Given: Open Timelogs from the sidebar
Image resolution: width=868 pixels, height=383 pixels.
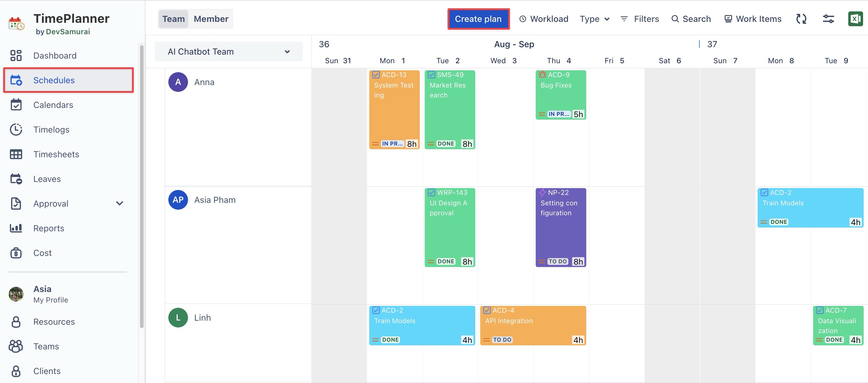Looking at the screenshot, I should pos(51,130).
